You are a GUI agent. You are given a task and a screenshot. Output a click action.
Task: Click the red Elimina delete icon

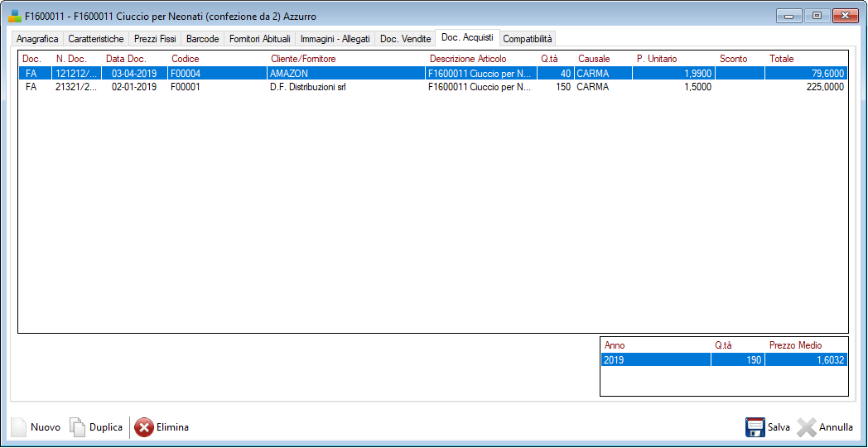pyautogui.click(x=143, y=427)
